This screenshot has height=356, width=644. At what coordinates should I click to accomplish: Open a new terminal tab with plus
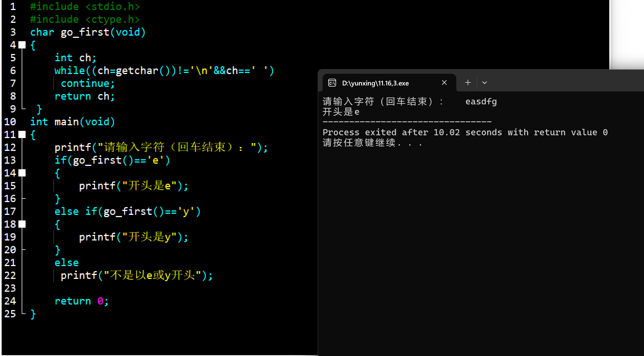(x=468, y=83)
